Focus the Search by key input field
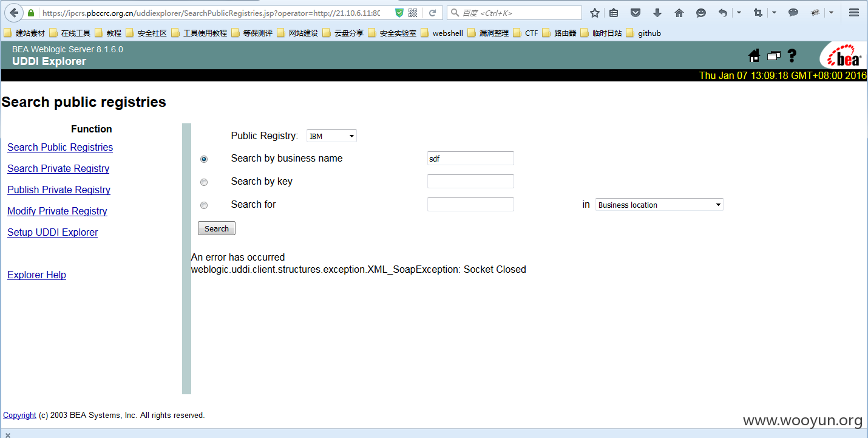This screenshot has height=438, width=868. [x=470, y=181]
